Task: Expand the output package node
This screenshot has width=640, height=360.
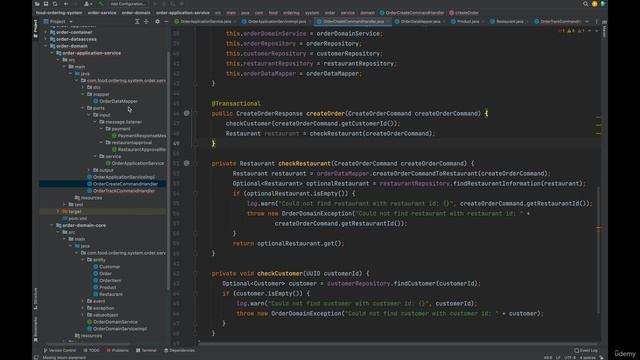Action: point(89,170)
